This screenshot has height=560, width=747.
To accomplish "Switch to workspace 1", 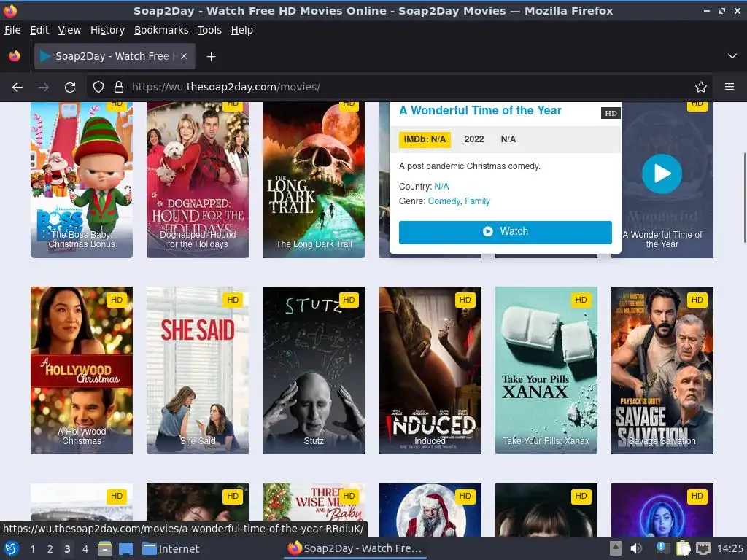I will (32, 549).
